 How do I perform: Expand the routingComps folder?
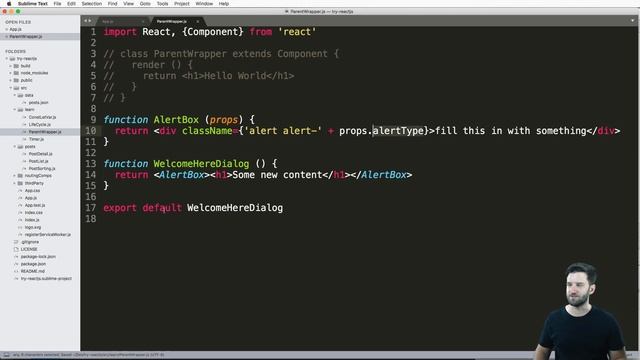15,176
